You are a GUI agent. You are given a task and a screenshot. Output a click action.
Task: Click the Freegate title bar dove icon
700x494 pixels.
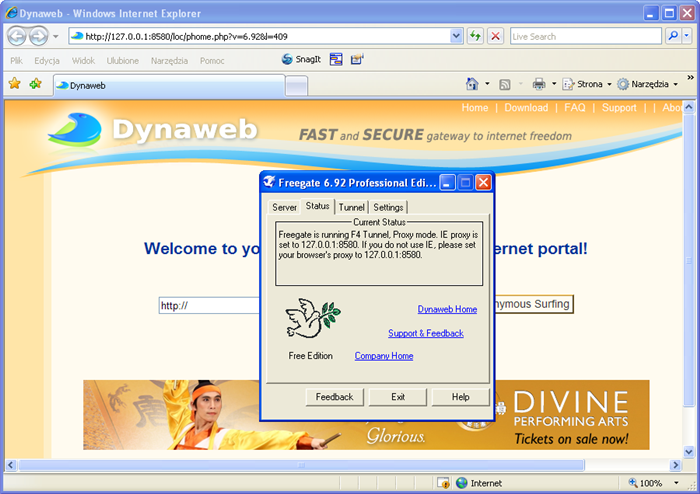click(269, 182)
